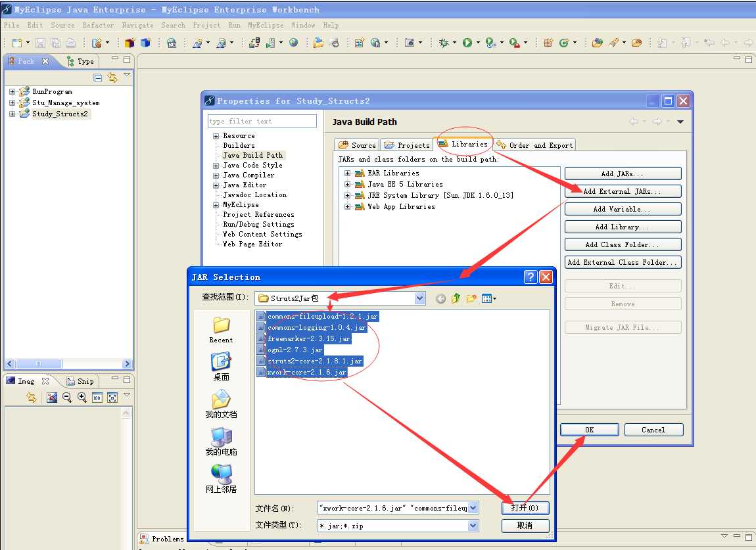Click the Debug bug icon in toolbar
This screenshot has height=550, width=756.
[444, 43]
